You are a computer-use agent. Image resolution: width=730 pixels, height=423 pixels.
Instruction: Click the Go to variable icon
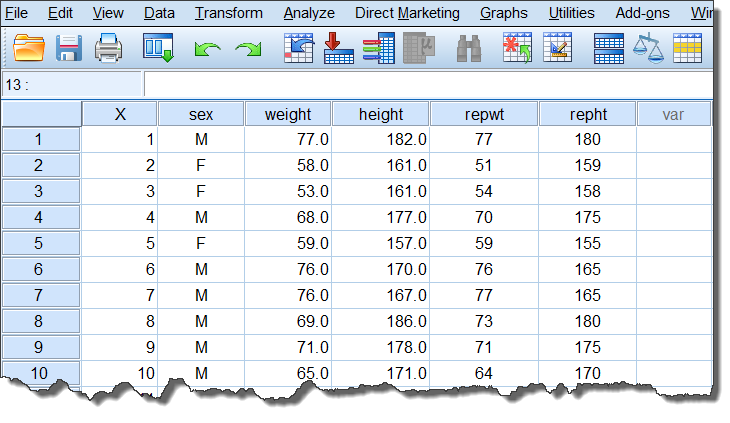coord(339,47)
